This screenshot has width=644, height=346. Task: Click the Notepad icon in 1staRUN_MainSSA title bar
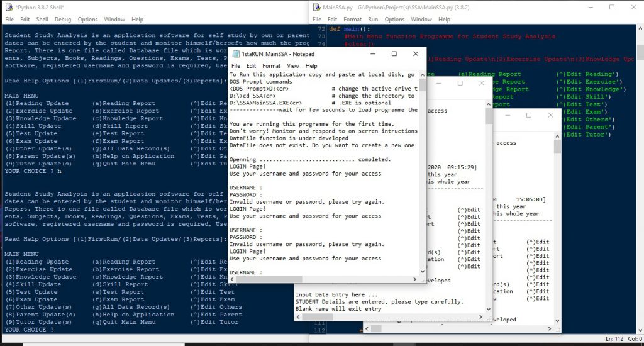[x=236, y=54]
